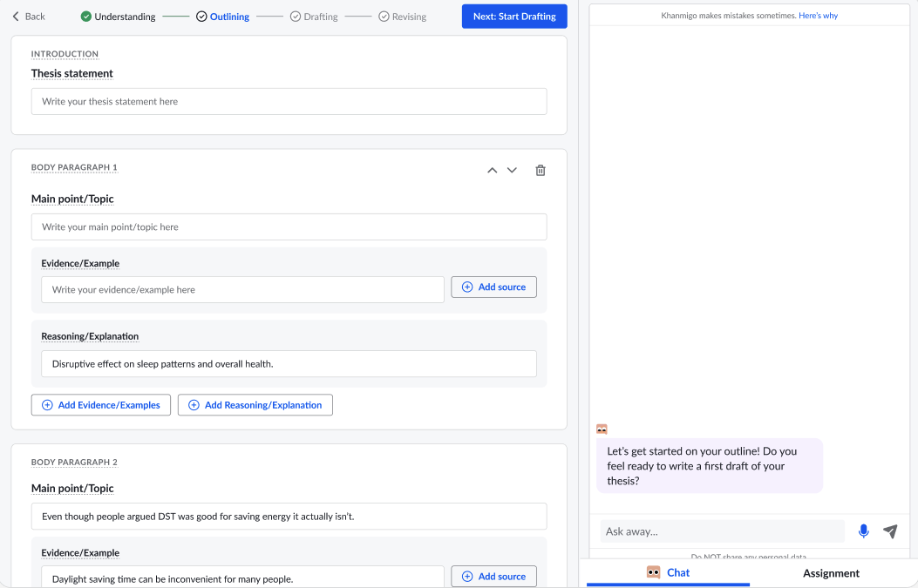Open the Here's why link
This screenshot has width=918, height=588.
[x=818, y=16]
